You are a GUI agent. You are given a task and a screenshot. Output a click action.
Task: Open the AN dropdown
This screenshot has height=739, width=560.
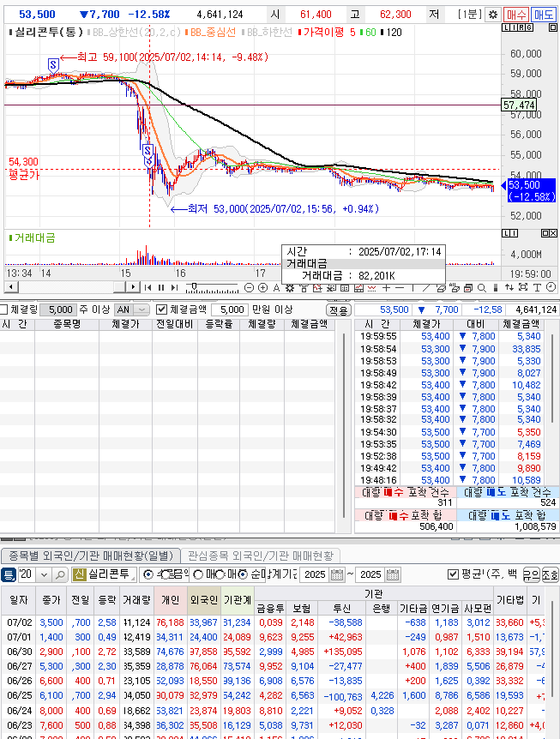click(142, 309)
